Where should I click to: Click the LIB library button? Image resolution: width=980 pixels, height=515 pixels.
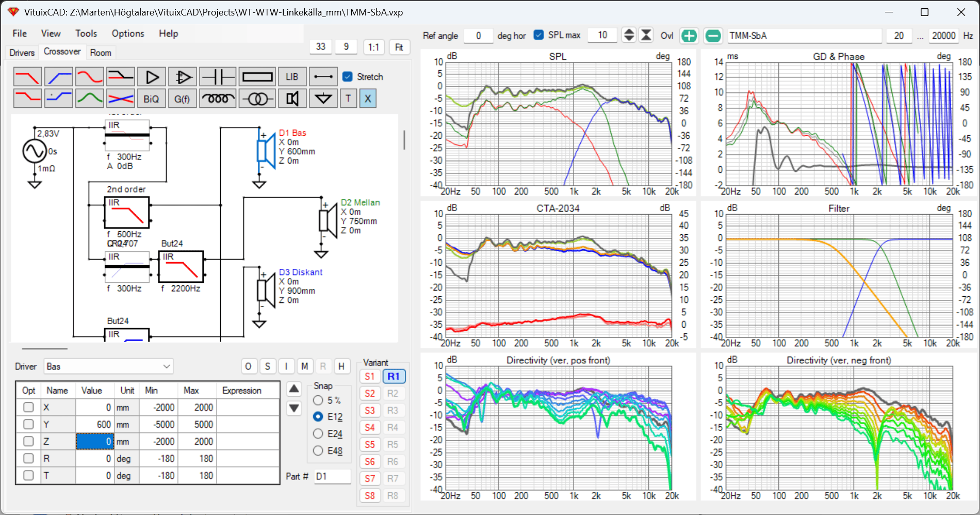[292, 77]
